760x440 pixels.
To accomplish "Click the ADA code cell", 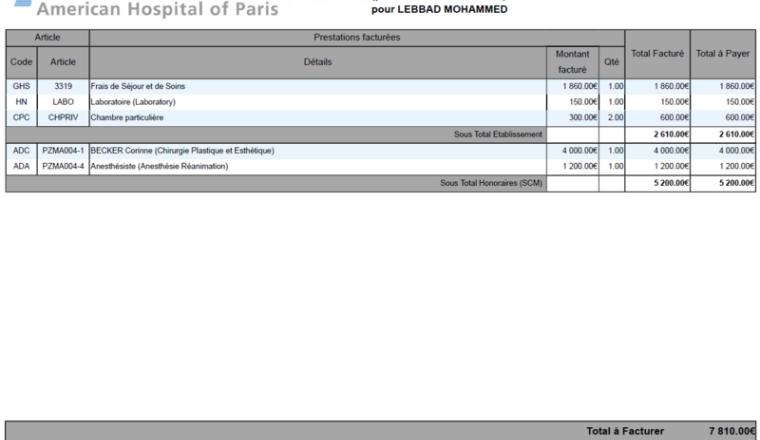I will [21, 166].
